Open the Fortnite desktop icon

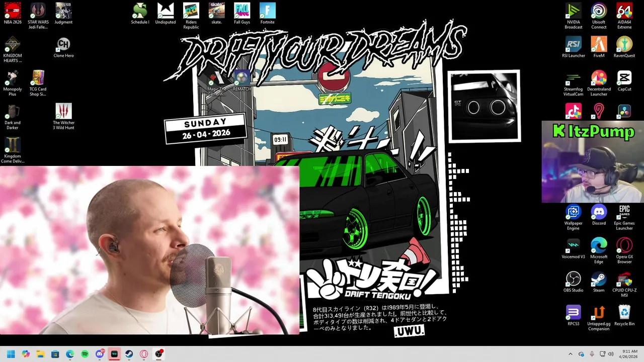pos(267,14)
